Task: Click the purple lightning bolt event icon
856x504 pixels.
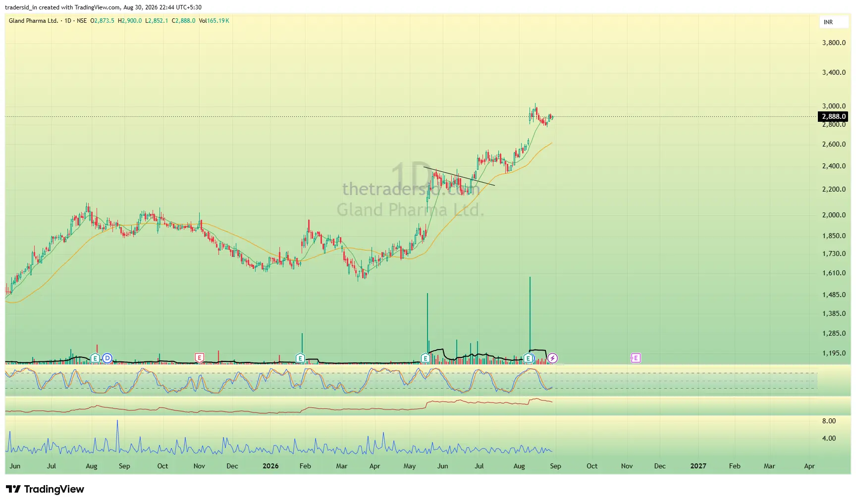Action: 552,358
